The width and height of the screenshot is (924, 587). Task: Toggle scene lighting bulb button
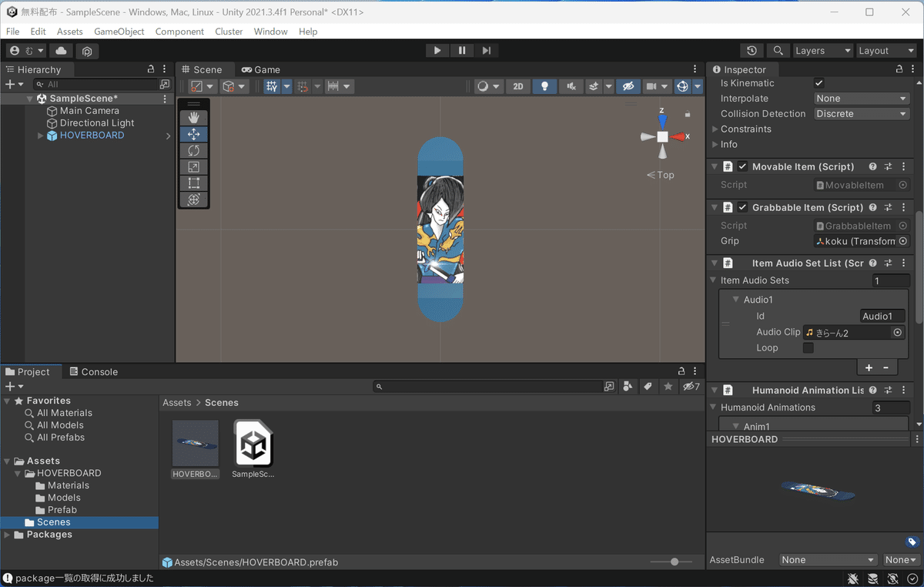[544, 86]
